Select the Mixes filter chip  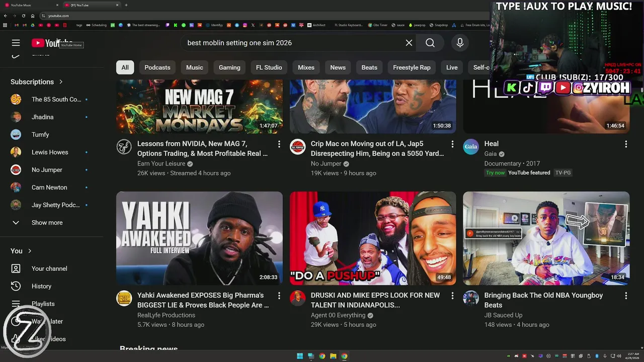click(x=306, y=67)
